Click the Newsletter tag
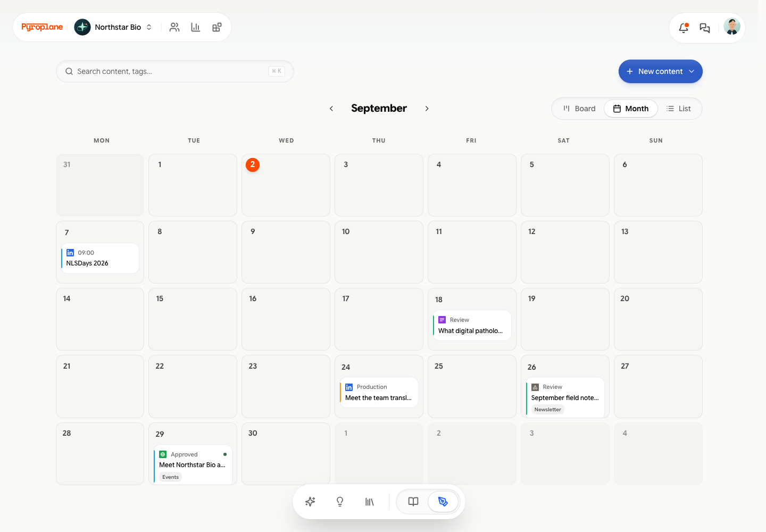766x532 pixels. pos(547,410)
